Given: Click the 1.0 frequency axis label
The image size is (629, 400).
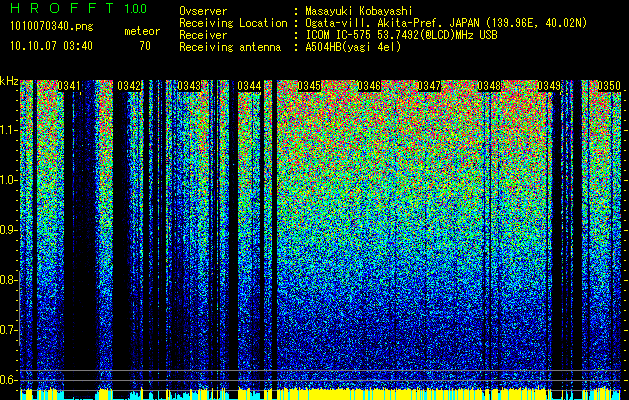Looking at the screenshot, I should pyautogui.click(x=9, y=181).
